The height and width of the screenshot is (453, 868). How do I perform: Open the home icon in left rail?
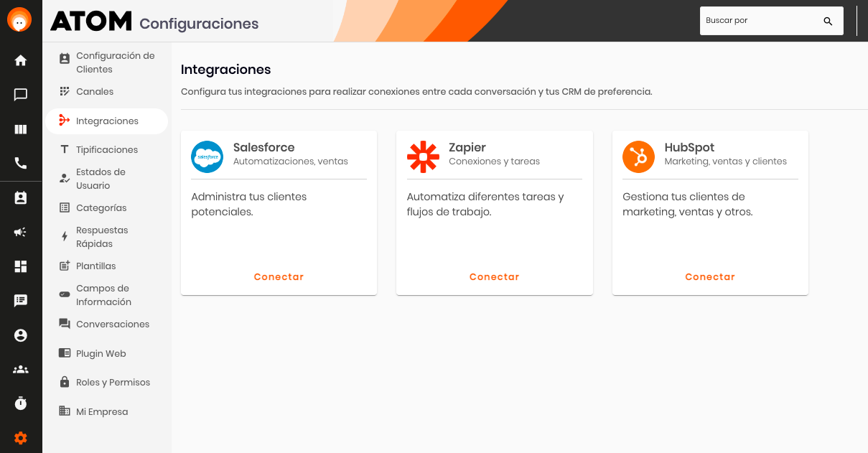tap(21, 60)
